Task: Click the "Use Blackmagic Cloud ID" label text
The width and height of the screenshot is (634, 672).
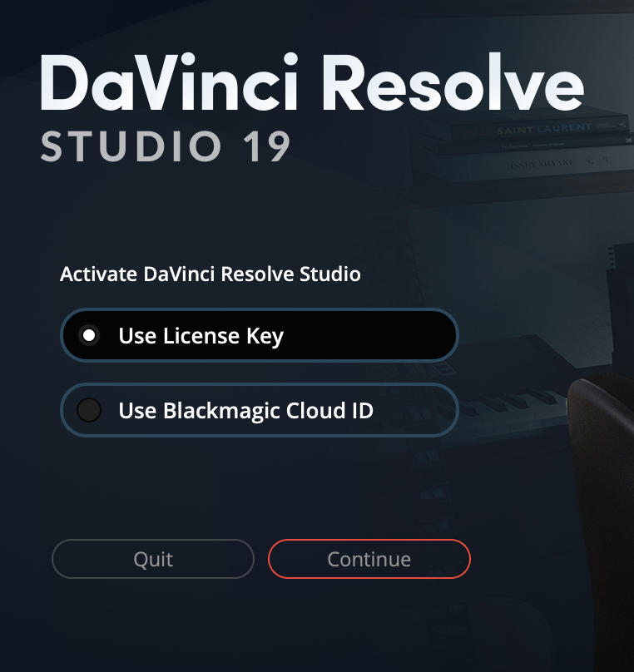Action: [x=246, y=411]
